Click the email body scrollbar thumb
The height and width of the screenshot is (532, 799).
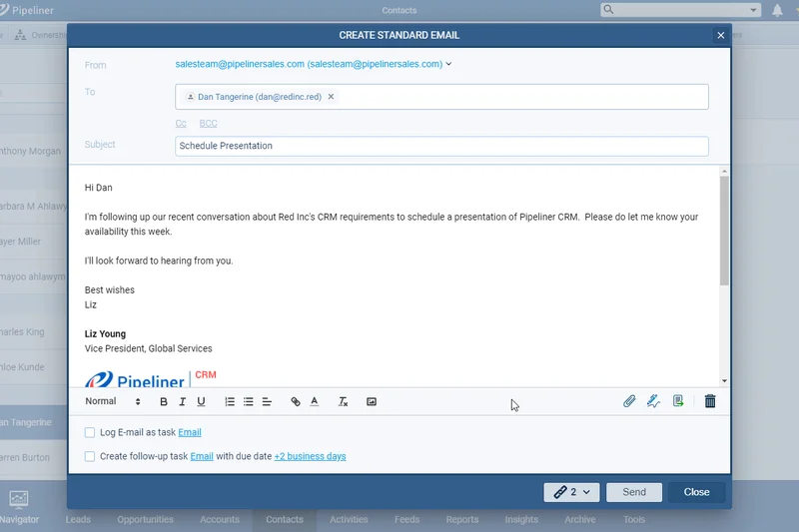[x=724, y=231]
